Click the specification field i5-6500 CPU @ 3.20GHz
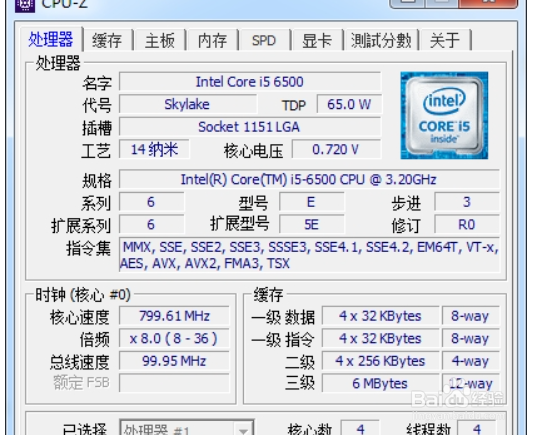Image resolution: width=536 pixels, height=435 pixels. [x=309, y=179]
